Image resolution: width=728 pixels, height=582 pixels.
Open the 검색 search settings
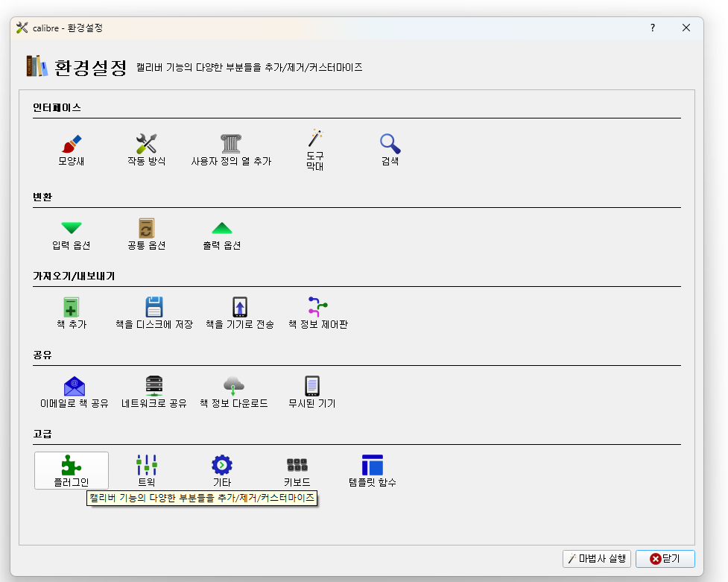390,148
